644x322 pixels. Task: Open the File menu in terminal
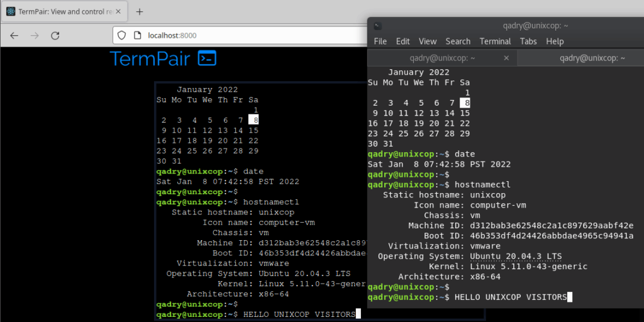[x=380, y=42]
